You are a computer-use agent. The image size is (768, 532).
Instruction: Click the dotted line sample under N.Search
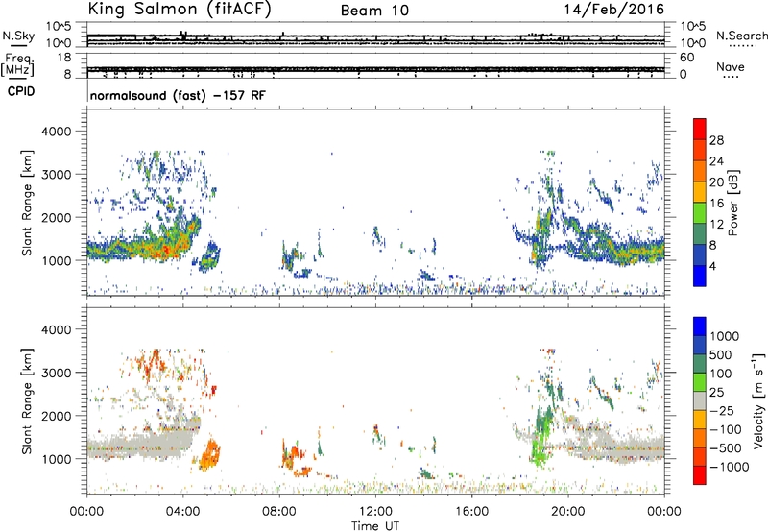[743, 46]
